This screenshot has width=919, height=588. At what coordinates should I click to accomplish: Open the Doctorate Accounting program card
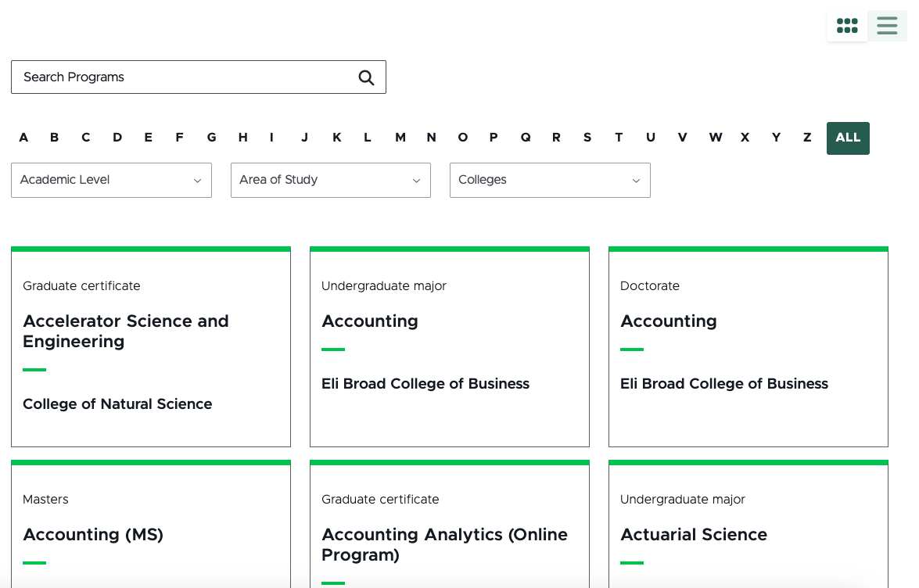[669, 321]
